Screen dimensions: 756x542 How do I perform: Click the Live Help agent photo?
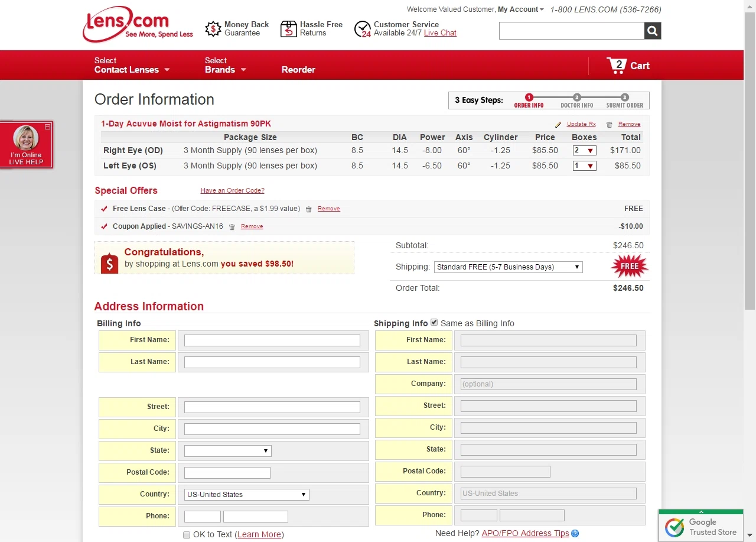26,138
